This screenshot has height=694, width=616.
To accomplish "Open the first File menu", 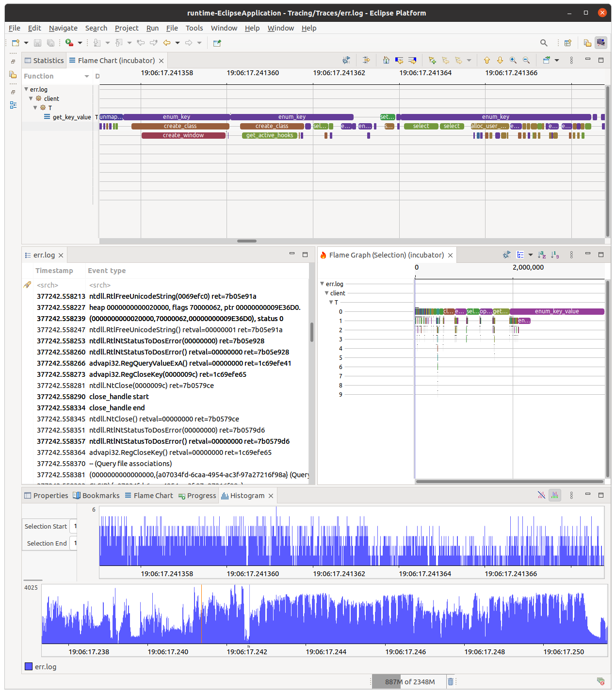I will [15, 28].
